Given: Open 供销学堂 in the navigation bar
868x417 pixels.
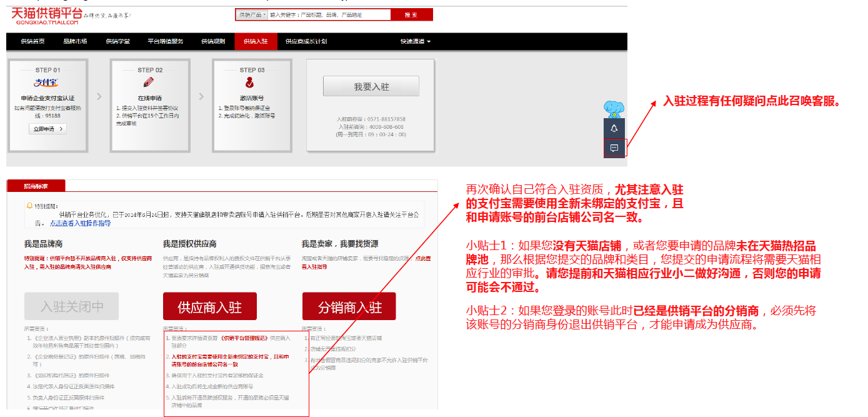Looking at the screenshot, I should [x=117, y=41].
